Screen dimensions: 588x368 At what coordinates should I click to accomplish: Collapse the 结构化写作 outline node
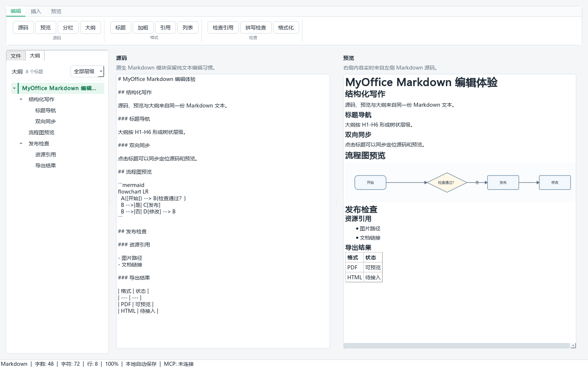(21, 99)
